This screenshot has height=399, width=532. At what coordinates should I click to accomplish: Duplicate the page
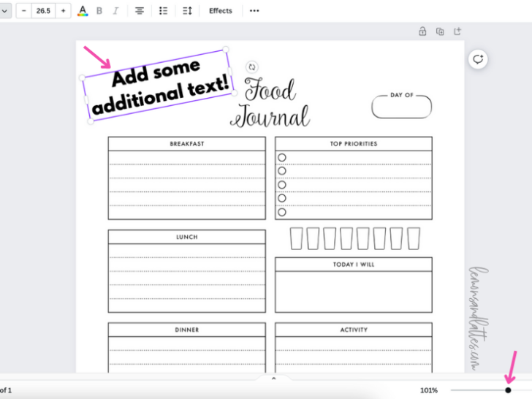[440, 31]
